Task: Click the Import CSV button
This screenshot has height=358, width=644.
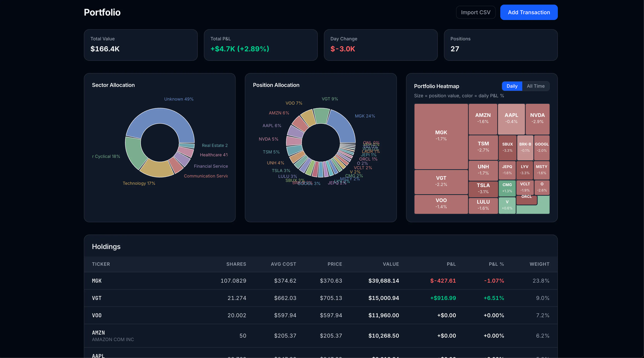Action: [475, 12]
